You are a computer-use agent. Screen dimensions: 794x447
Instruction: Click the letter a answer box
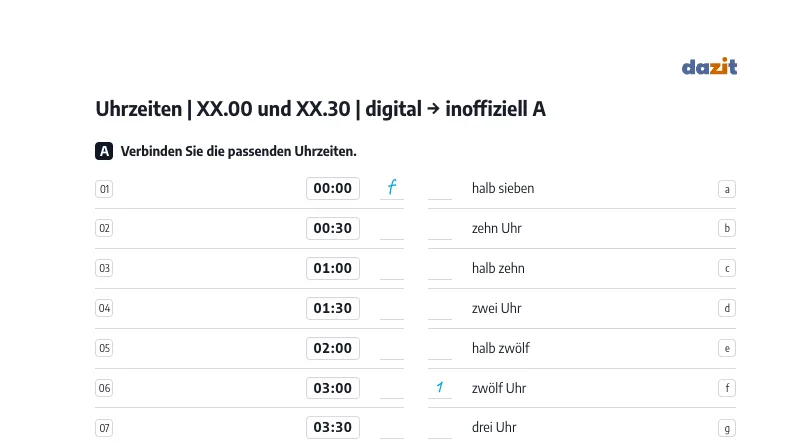(x=727, y=189)
